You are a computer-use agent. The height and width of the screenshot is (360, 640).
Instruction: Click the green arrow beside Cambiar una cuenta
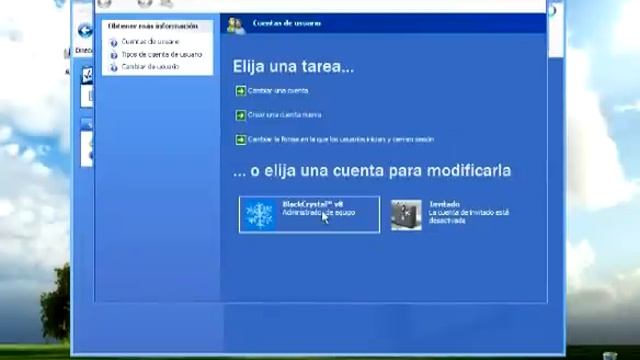coord(241,91)
